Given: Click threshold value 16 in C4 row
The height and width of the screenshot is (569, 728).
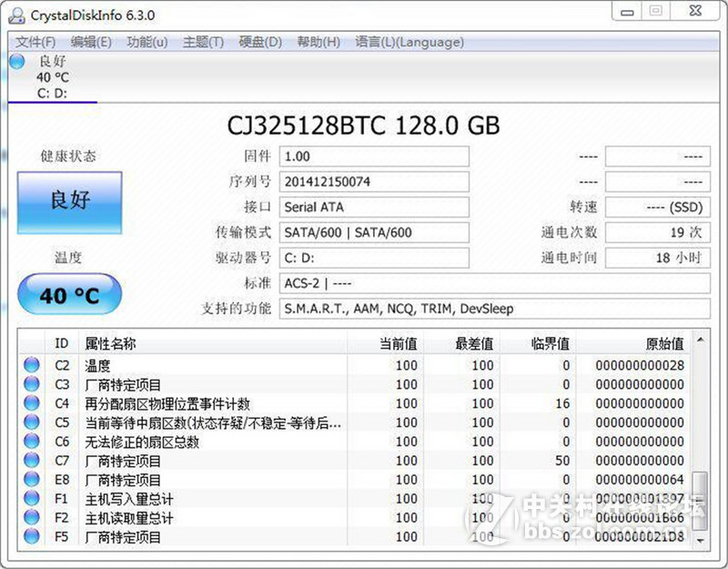Looking at the screenshot, I should pyautogui.click(x=562, y=403).
